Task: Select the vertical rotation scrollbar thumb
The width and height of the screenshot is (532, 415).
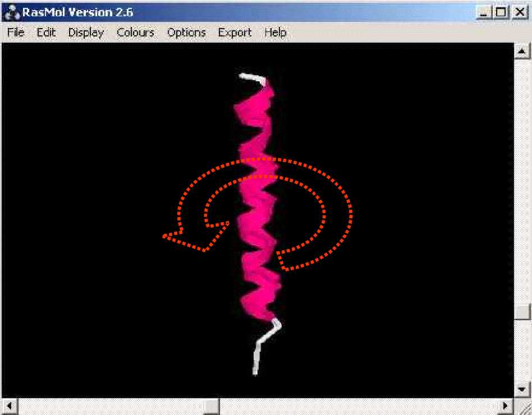Action: click(522, 311)
